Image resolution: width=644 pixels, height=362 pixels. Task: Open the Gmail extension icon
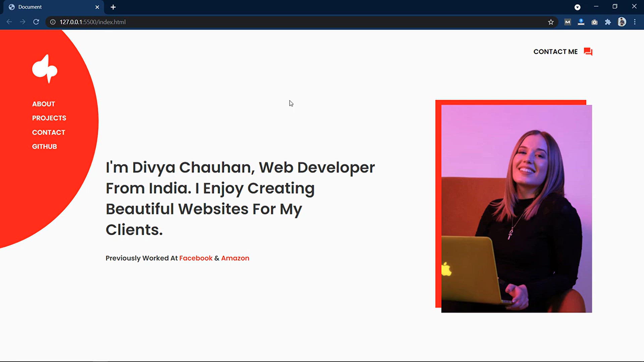[568, 22]
